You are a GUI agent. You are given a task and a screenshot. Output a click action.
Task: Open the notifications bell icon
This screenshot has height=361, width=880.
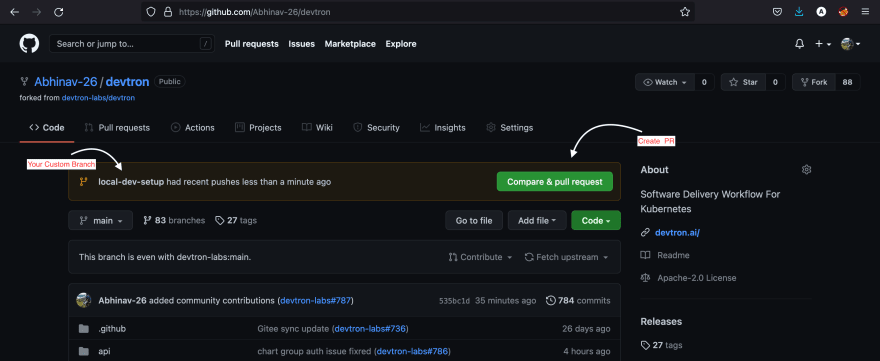[800, 44]
